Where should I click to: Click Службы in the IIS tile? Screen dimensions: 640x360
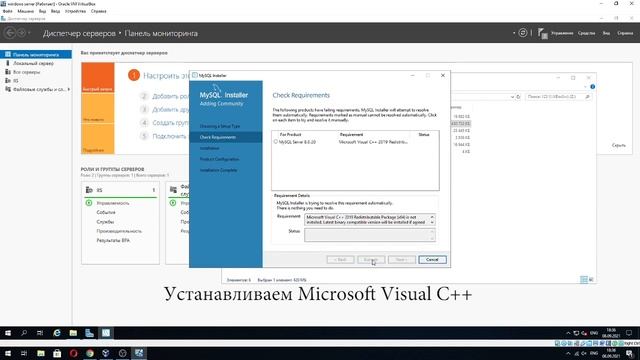coord(105,222)
